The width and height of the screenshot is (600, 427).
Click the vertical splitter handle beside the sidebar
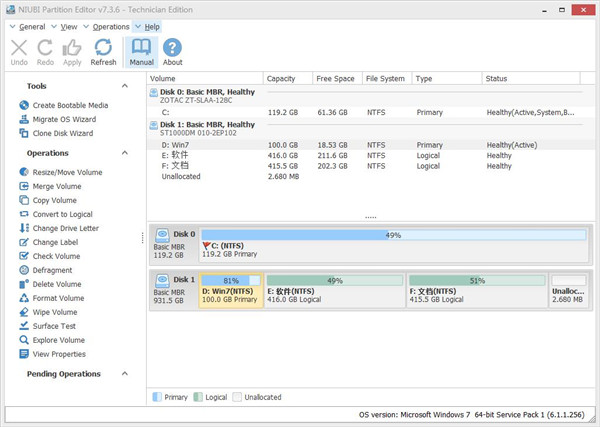pyautogui.click(x=142, y=238)
